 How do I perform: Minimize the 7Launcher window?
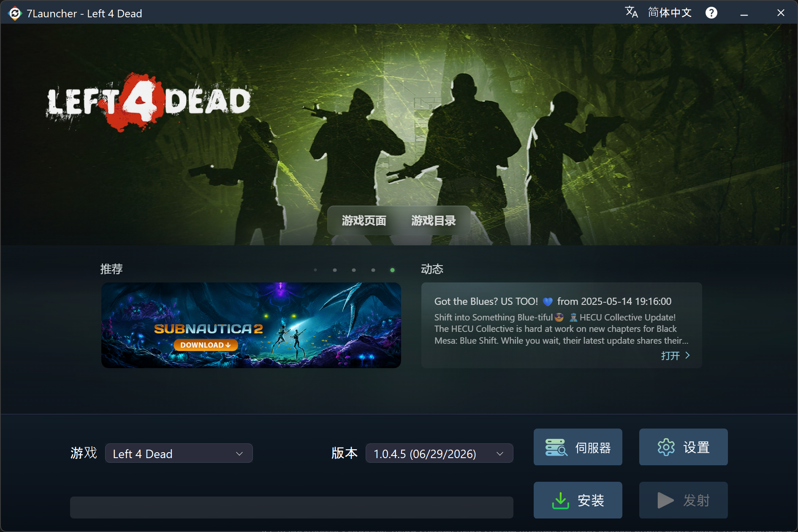(744, 14)
